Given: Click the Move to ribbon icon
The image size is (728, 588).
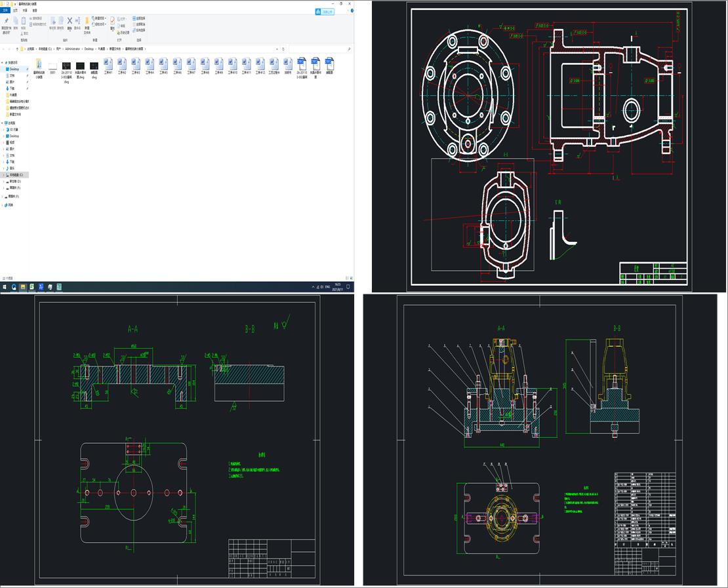Looking at the screenshot, I should point(53,21).
